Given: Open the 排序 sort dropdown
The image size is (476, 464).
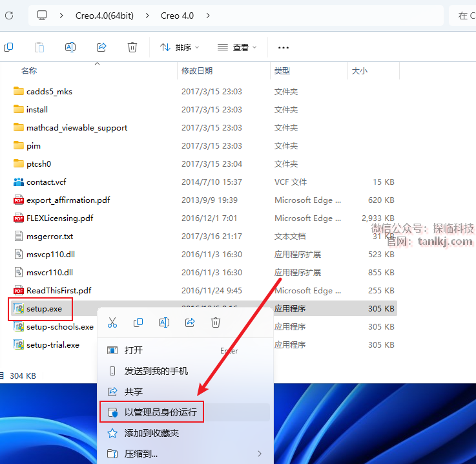Looking at the screenshot, I should tap(180, 47).
